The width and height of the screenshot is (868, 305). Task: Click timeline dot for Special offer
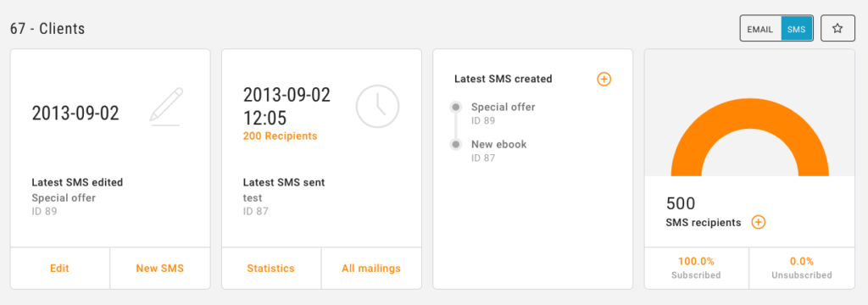point(455,107)
